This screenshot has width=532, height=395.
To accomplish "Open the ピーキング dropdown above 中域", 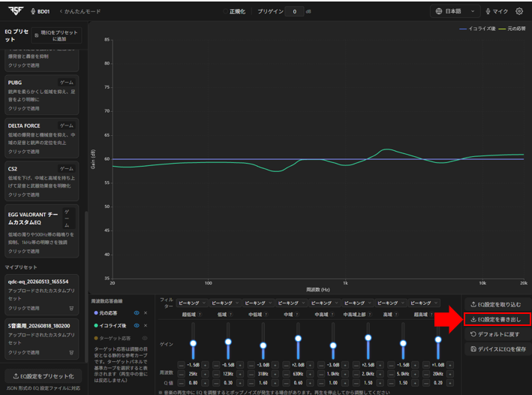I will coord(291,303).
